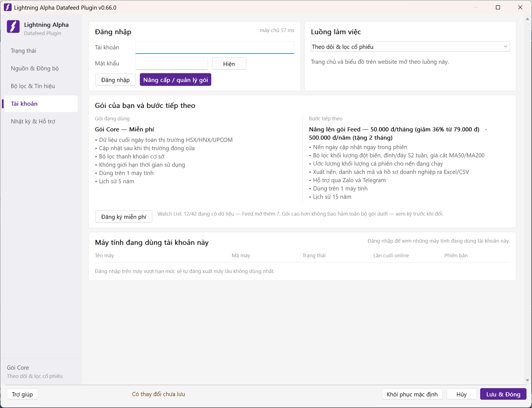Click 'Gói Core — Miễn phí' heading

click(124, 129)
